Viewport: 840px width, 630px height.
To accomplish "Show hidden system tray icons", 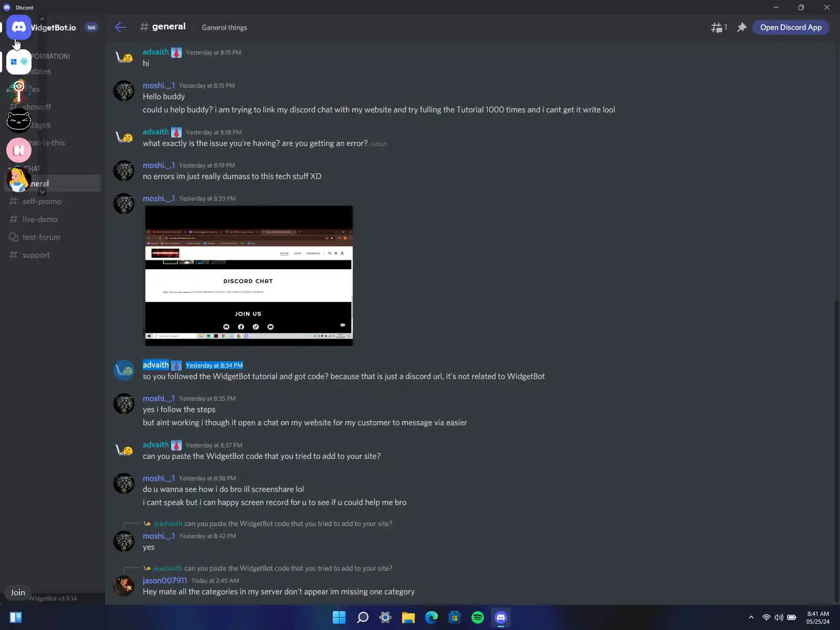I will tap(751, 617).
